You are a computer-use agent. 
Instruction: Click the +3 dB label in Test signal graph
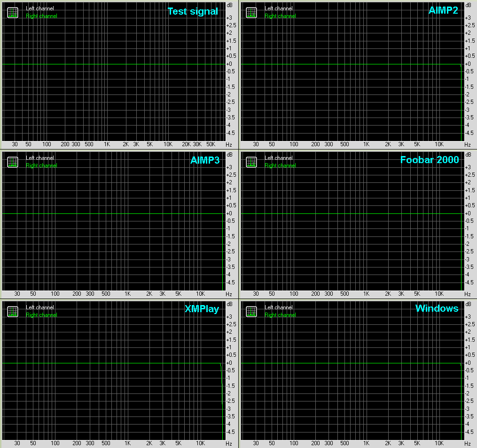click(x=229, y=18)
